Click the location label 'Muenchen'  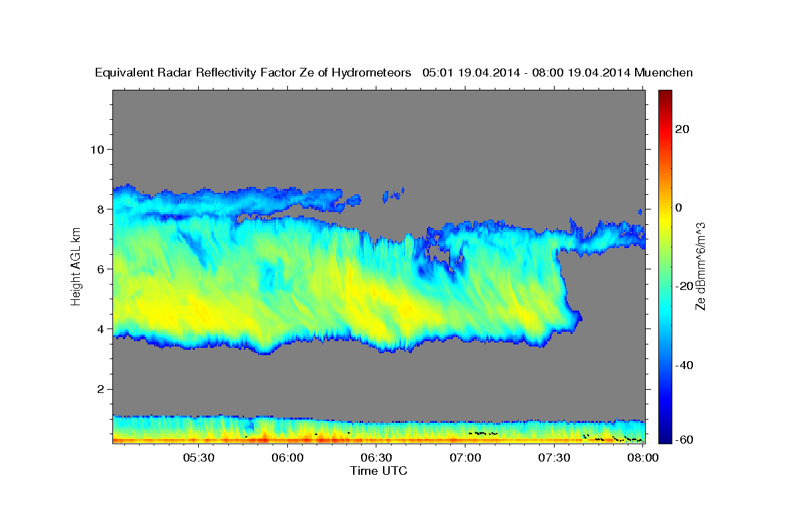(x=664, y=73)
